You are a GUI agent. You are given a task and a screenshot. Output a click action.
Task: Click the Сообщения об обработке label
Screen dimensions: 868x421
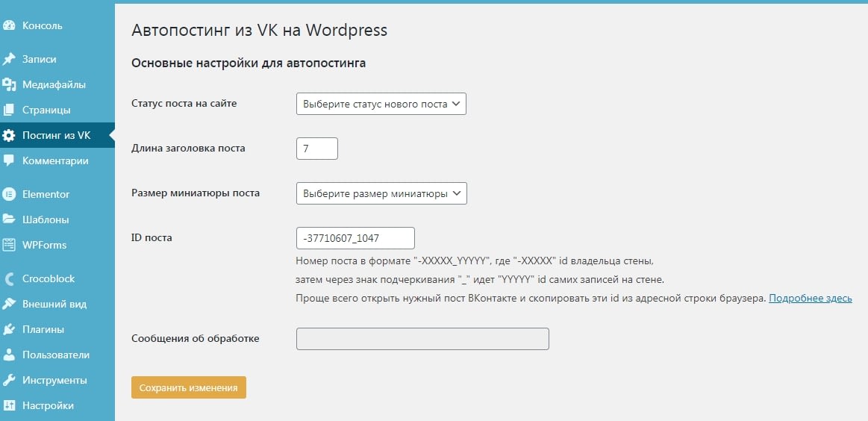(196, 338)
